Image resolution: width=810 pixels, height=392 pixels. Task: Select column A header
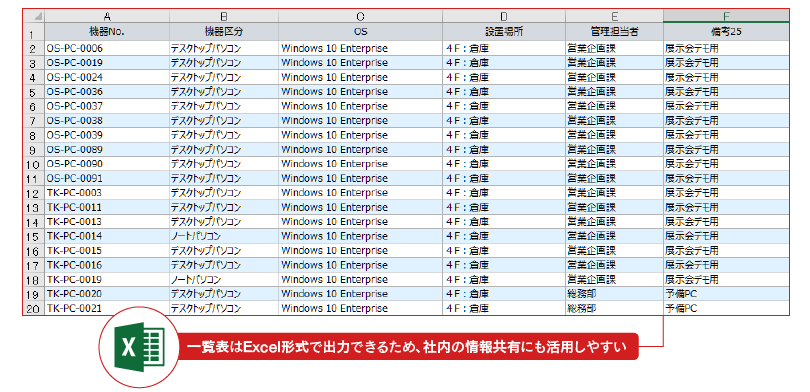click(107, 15)
